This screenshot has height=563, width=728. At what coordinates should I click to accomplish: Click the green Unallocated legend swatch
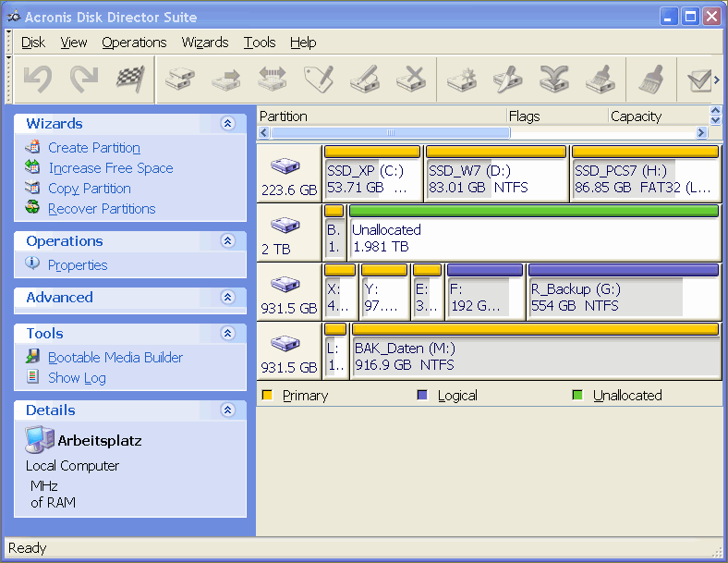click(x=577, y=395)
